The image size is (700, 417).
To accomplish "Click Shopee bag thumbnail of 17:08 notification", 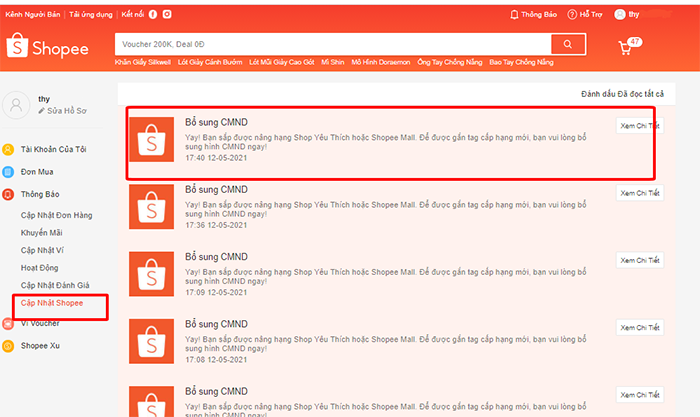I will click(151, 341).
